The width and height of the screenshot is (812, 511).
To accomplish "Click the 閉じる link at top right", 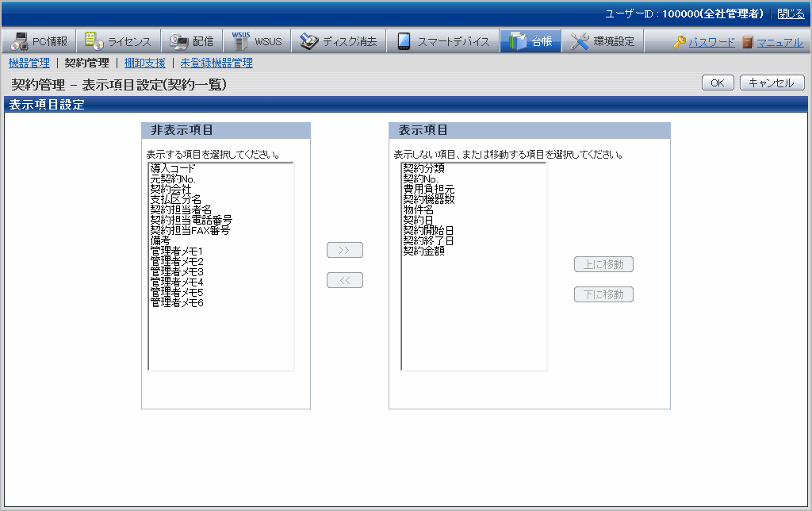I will click(x=791, y=14).
